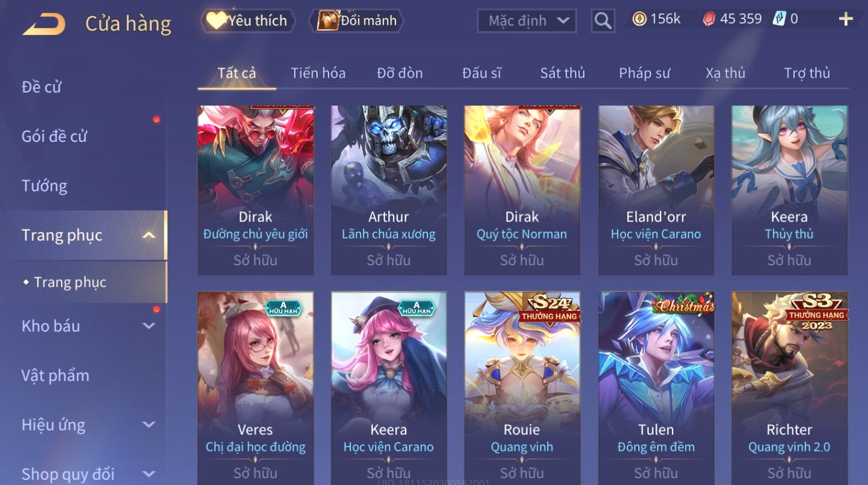Tap the gold coin icon showing 156k

(x=639, y=19)
